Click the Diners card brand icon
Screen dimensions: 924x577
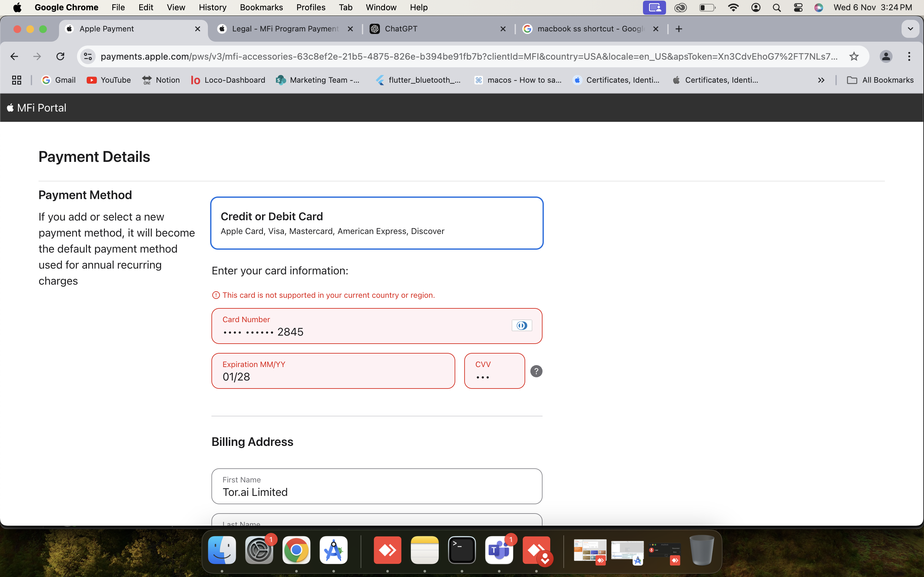[x=522, y=325]
